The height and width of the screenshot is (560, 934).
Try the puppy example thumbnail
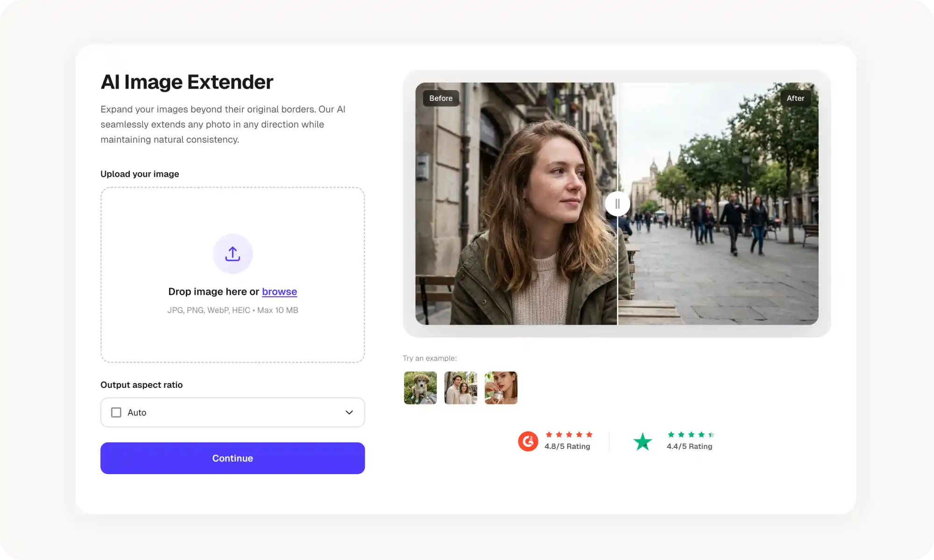coord(420,388)
